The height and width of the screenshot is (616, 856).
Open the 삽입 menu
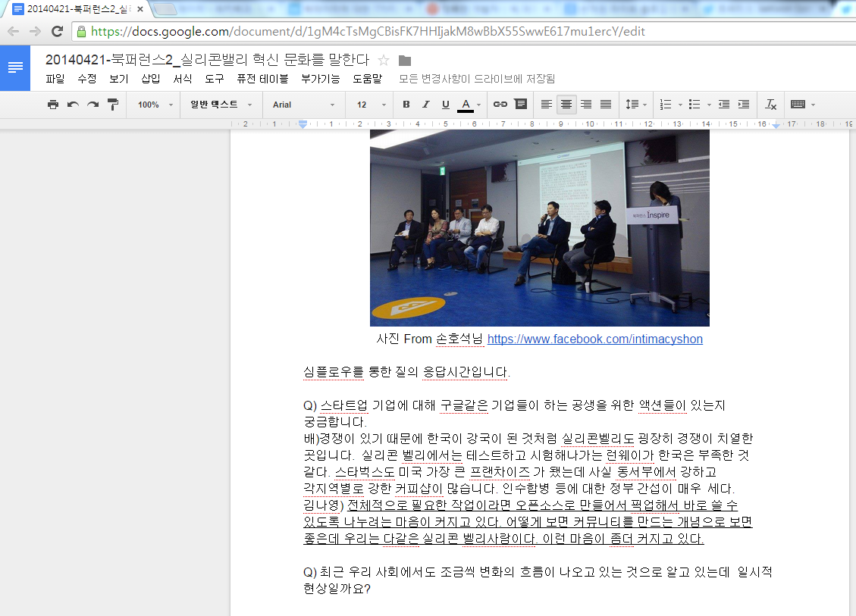pos(150,79)
